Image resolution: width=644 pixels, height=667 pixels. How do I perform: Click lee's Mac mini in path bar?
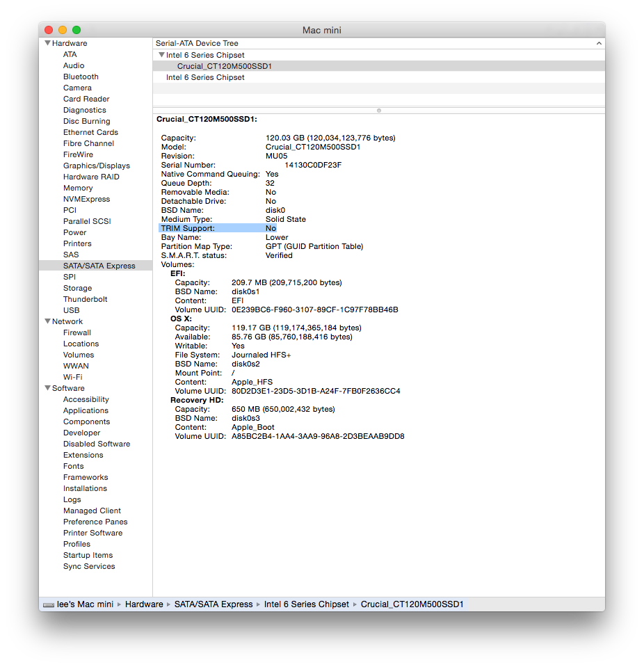click(85, 604)
